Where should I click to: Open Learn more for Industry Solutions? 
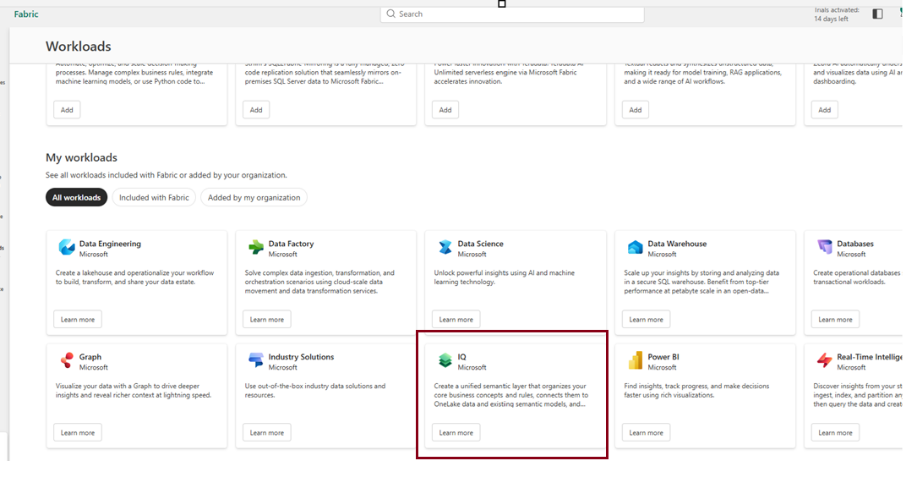(x=267, y=433)
